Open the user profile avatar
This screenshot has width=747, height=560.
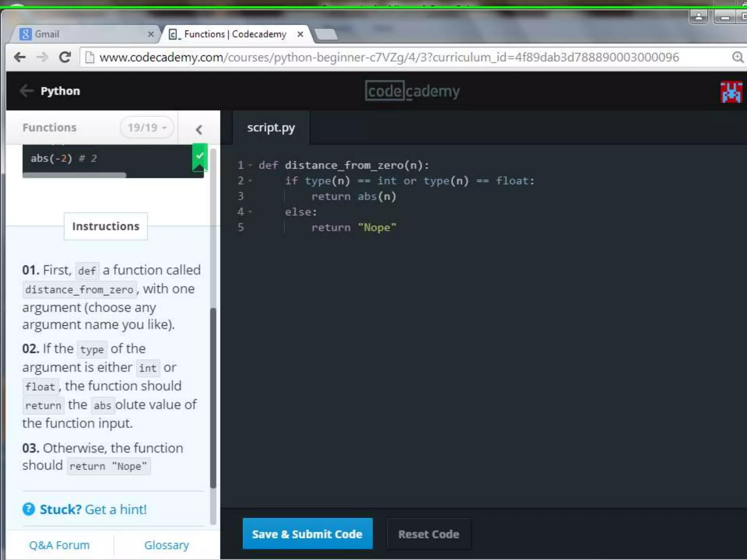tap(731, 92)
